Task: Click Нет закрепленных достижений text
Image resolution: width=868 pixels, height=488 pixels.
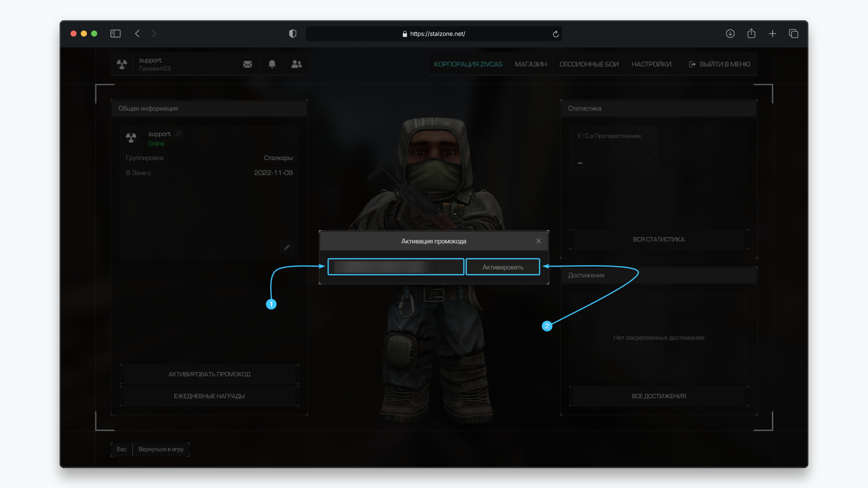Action: (659, 338)
